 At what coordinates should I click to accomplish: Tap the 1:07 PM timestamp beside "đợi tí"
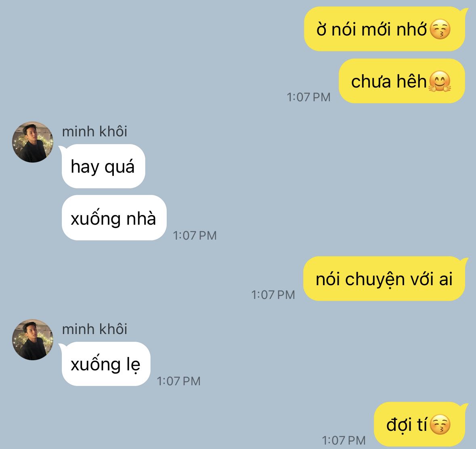(x=344, y=440)
